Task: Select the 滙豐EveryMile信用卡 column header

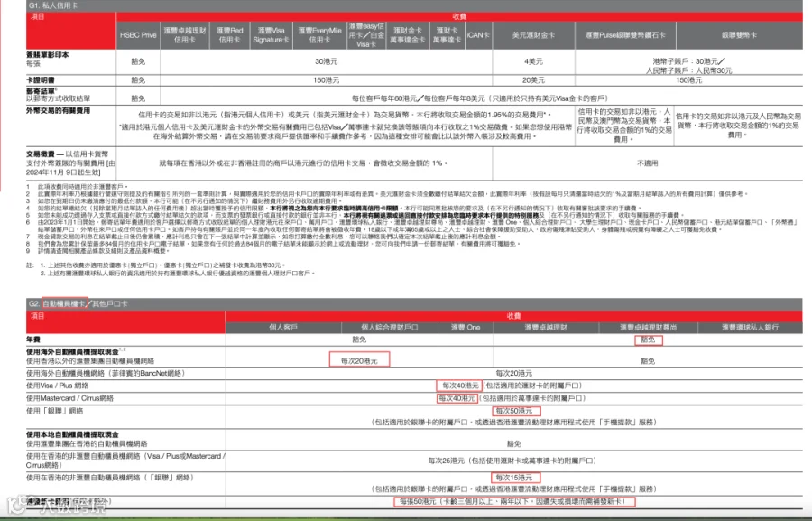Action: (x=320, y=35)
